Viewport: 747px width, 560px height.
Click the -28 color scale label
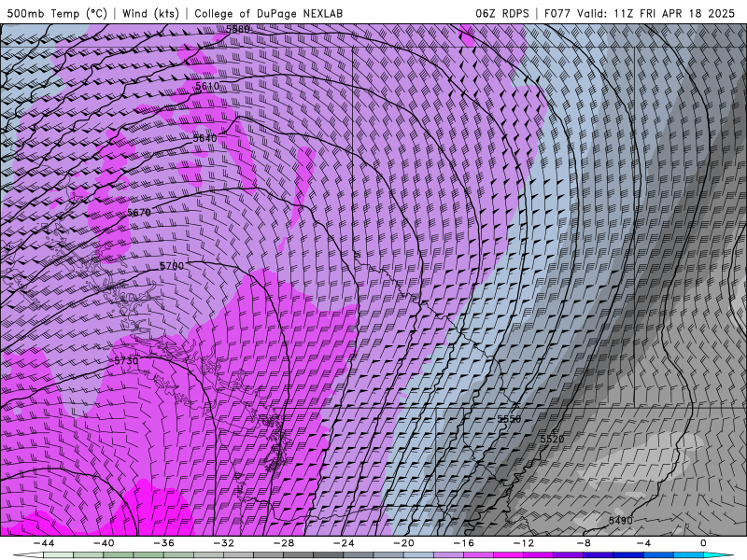tap(284, 543)
